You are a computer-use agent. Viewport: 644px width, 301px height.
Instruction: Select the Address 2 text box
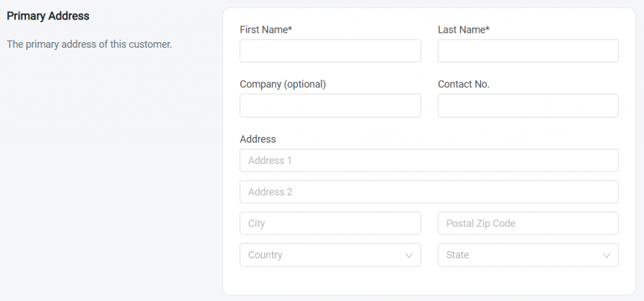(429, 192)
